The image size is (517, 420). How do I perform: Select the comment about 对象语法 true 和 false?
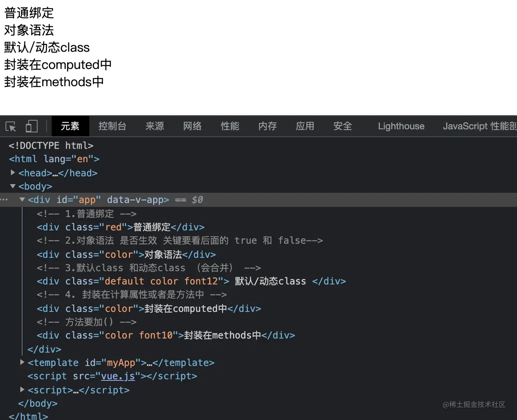(180, 241)
